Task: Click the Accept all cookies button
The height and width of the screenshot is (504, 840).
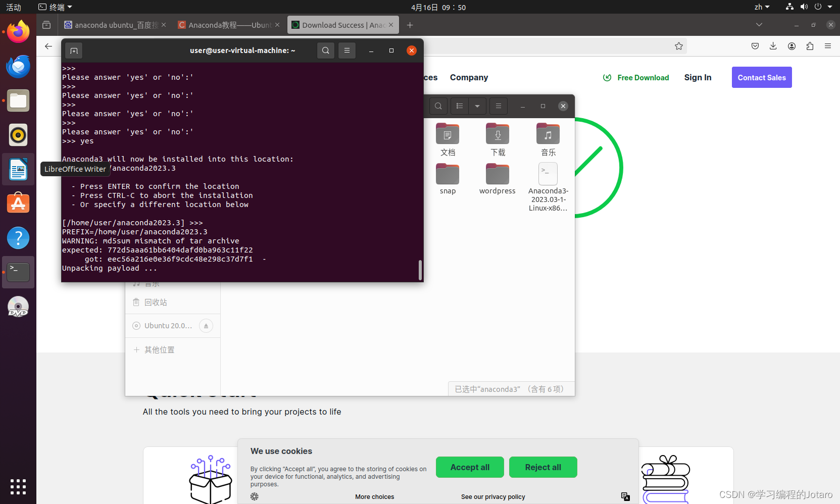Action: point(469,467)
